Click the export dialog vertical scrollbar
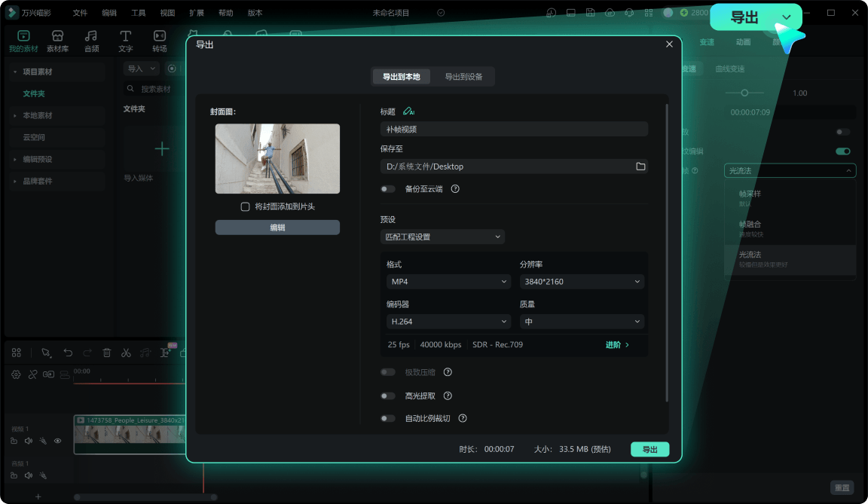868x504 pixels. coord(667,253)
